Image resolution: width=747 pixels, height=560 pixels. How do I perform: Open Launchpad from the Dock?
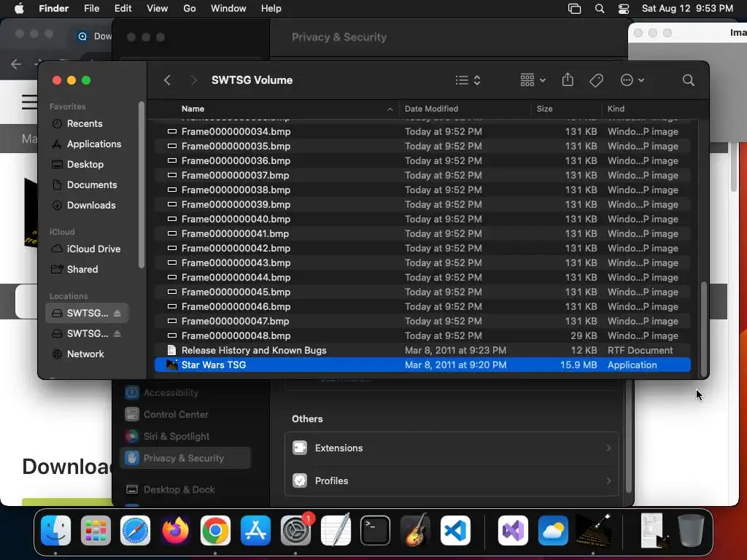[x=96, y=530]
